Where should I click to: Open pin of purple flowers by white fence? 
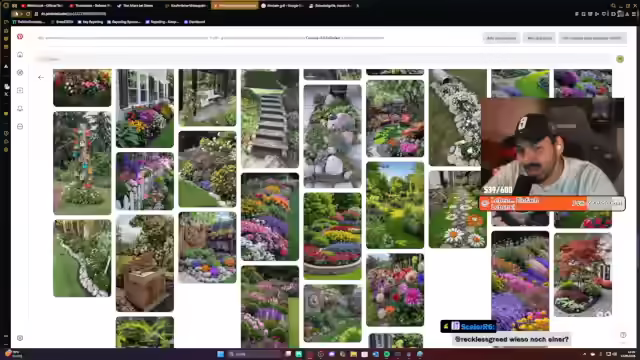point(145,181)
